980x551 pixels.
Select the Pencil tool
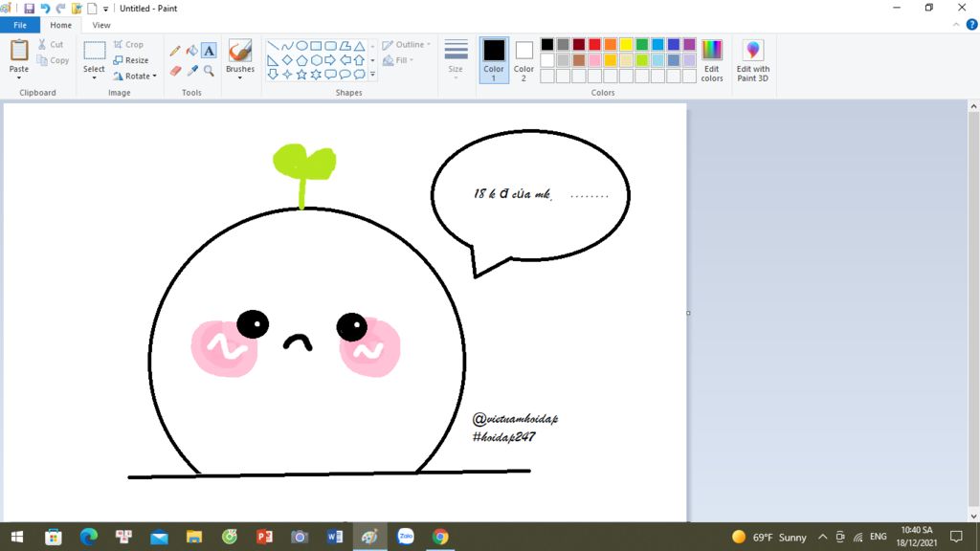pyautogui.click(x=175, y=52)
